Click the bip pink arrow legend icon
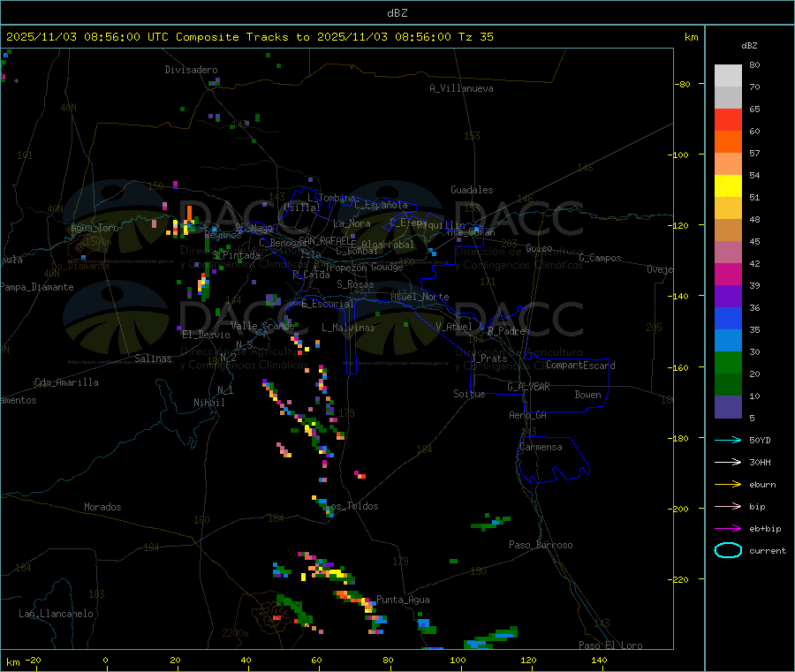 click(x=728, y=506)
